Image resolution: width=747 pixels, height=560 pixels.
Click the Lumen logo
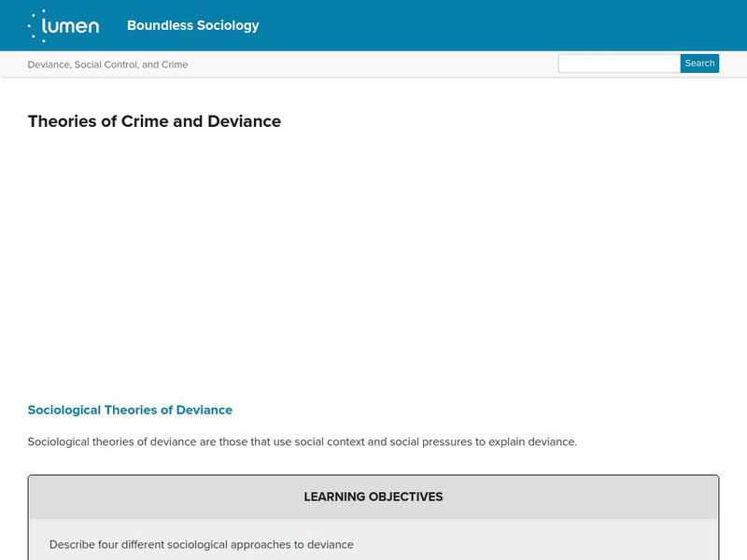(x=63, y=26)
